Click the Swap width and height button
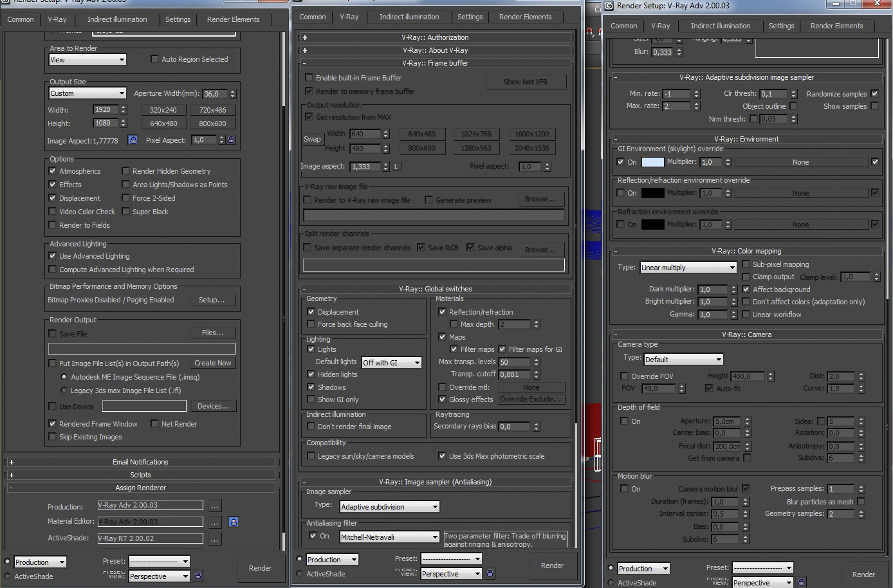The image size is (893, 588). 312,139
